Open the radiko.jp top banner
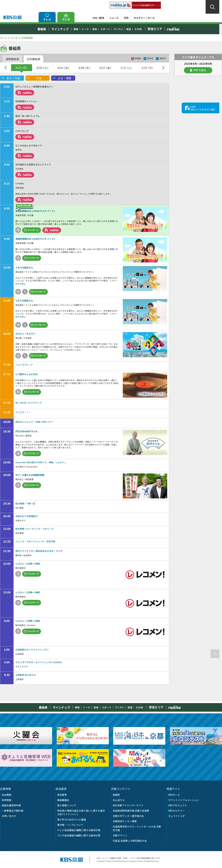Image resolution: width=222 pixels, height=868 pixels. (135, 5)
